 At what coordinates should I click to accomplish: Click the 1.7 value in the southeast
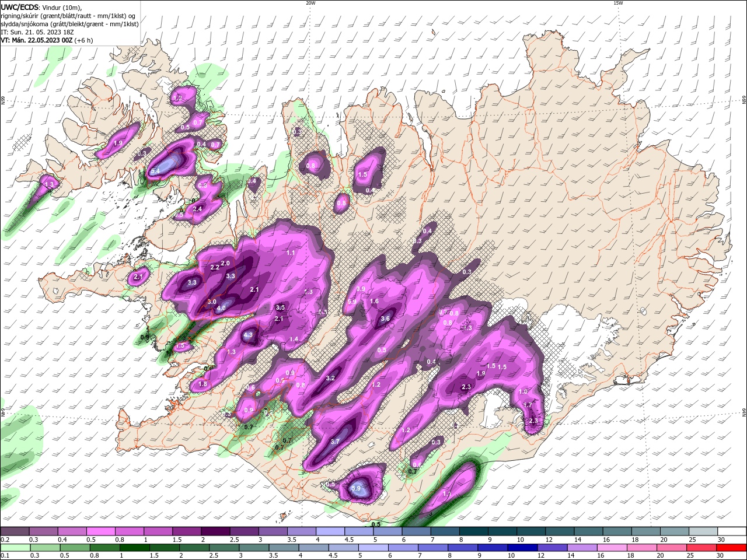tap(528, 405)
